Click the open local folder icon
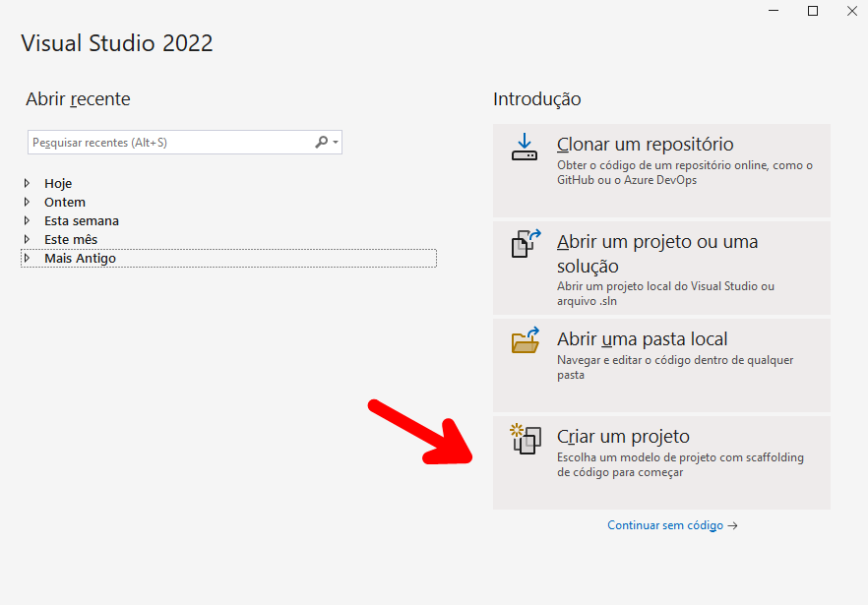The height and width of the screenshot is (605, 868). (x=526, y=340)
